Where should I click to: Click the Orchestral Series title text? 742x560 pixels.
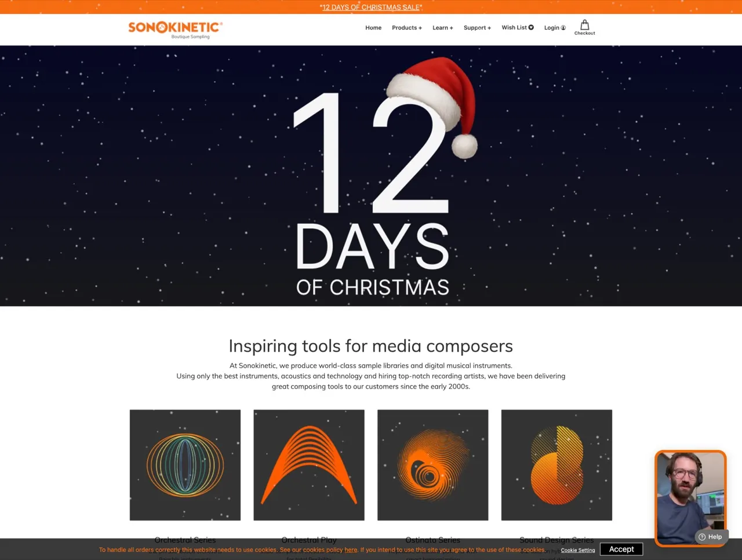185,540
